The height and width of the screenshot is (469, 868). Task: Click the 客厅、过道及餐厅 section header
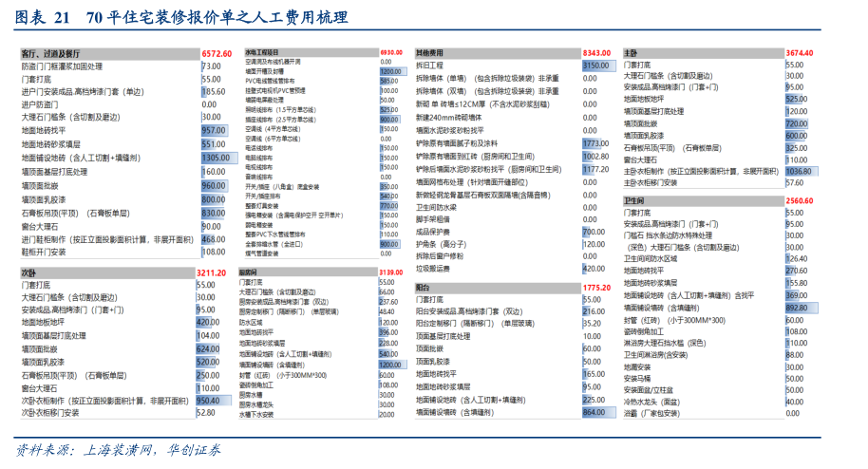click(51, 53)
